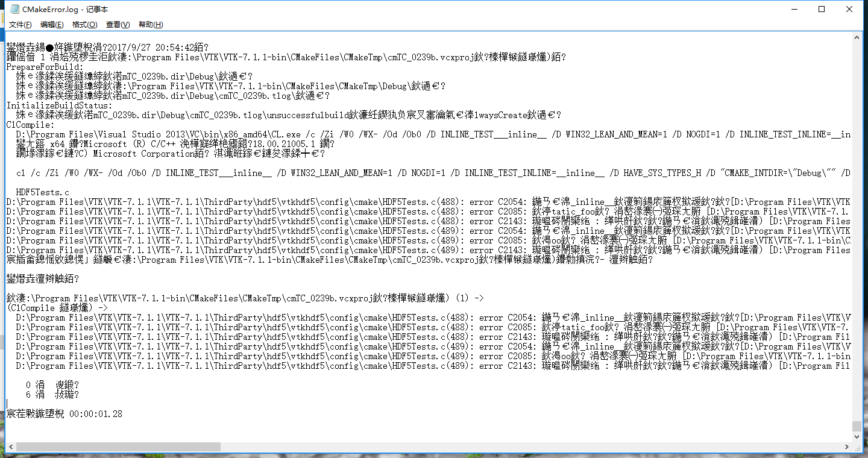The height and width of the screenshot is (458, 868).
Task: Open the 编辑(E) menu
Action: pyautogui.click(x=52, y=25)
